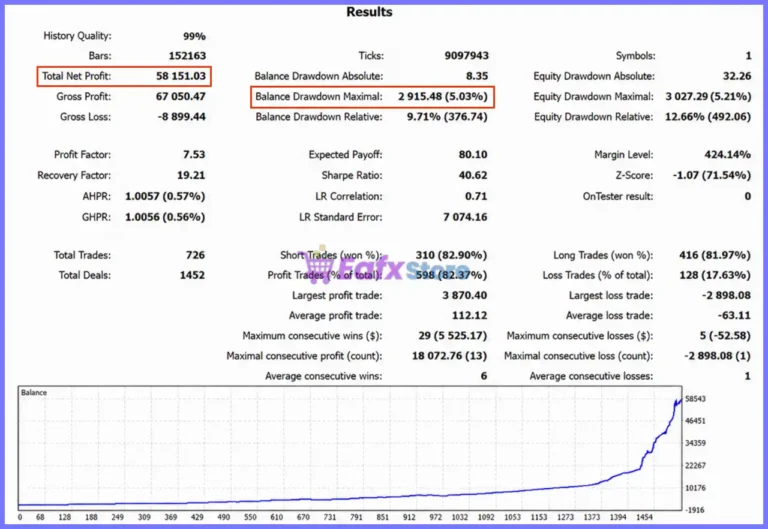Select Maximal consecutive profit value 18 072.76 (13)
Image resolution: width=768 pixels, height=529 pixels.
coord(449,356)
